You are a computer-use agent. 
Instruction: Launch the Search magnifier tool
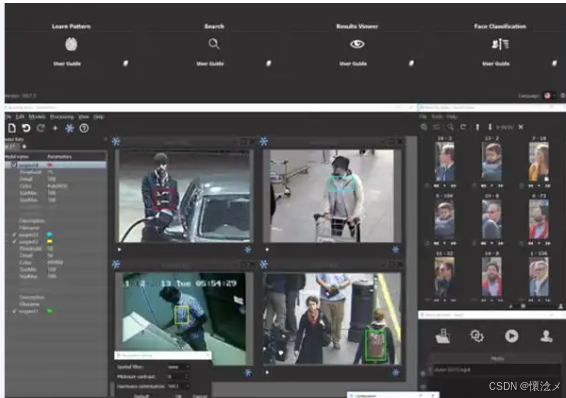click(214, 44)
